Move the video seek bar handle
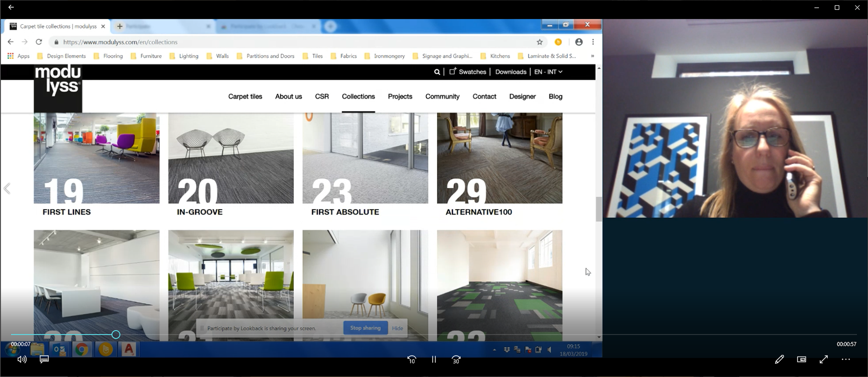 click(116, 335)
